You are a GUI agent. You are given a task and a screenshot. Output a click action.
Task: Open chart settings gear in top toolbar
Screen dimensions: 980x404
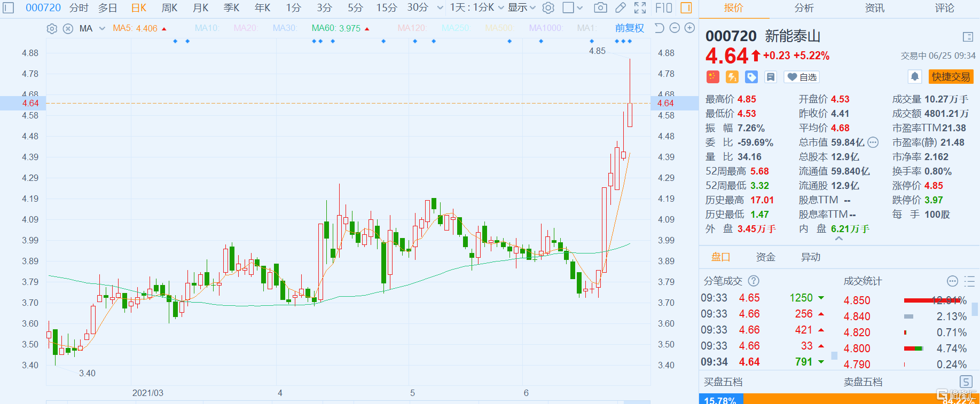(x=548, y=7)
